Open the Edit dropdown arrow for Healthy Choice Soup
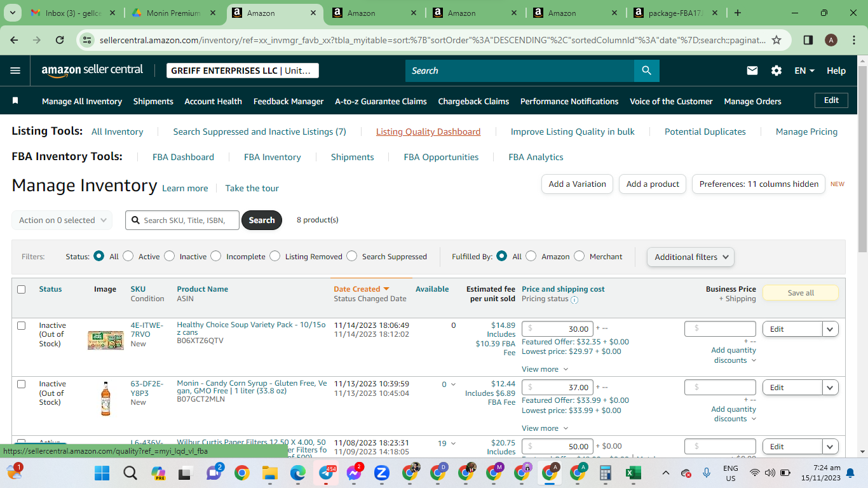 831,329
